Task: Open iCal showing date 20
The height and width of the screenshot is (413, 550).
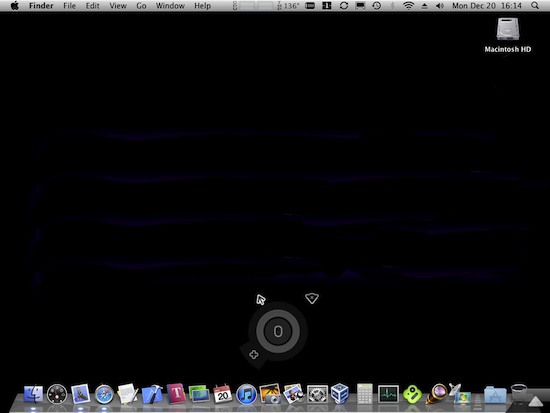Action: coord(223,394)
